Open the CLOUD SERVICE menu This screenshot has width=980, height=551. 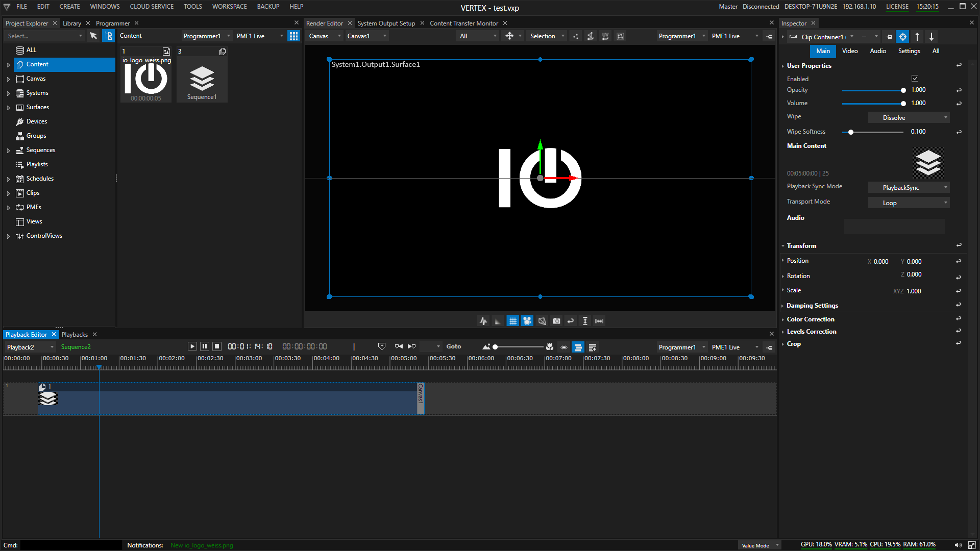(x=152, y=7)
